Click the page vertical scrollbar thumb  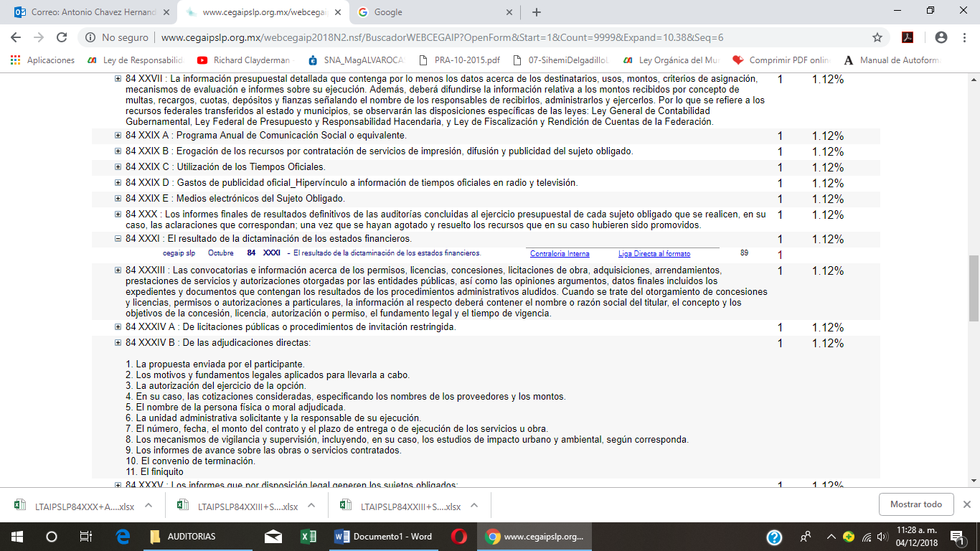974,287
